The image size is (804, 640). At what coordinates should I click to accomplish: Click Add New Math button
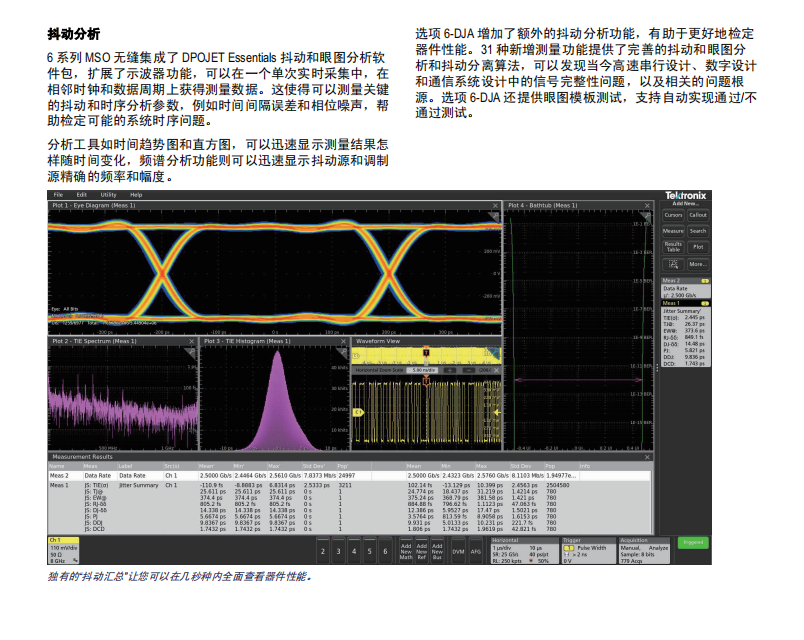click(x=406, y=551)
